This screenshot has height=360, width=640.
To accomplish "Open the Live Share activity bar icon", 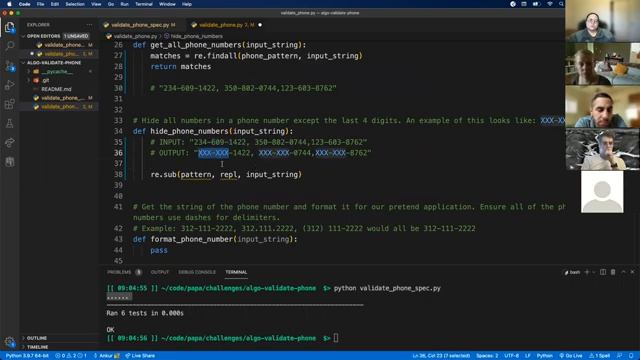I will tap(9, 142).
